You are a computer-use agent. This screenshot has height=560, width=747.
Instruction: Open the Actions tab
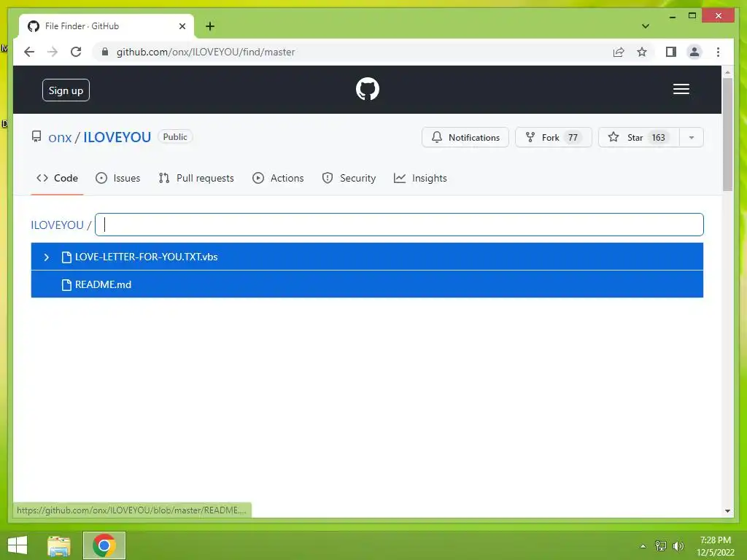[x=278, y=178]
